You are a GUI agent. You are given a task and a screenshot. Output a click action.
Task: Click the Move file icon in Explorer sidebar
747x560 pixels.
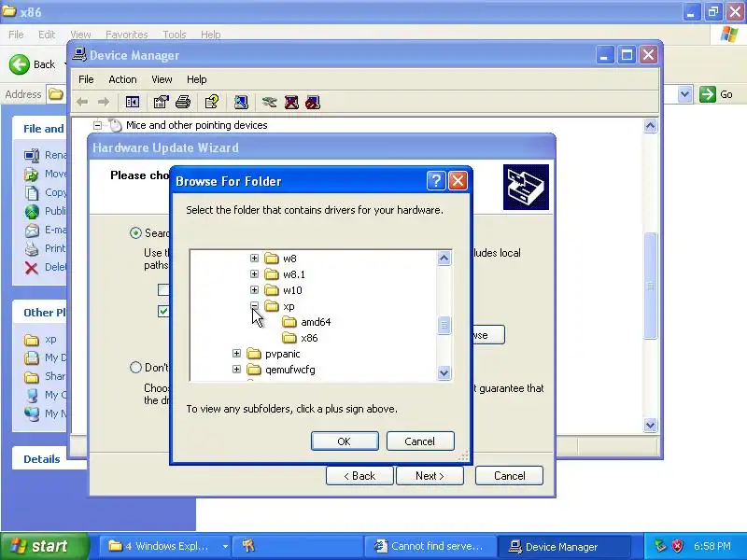click(32, 174)
